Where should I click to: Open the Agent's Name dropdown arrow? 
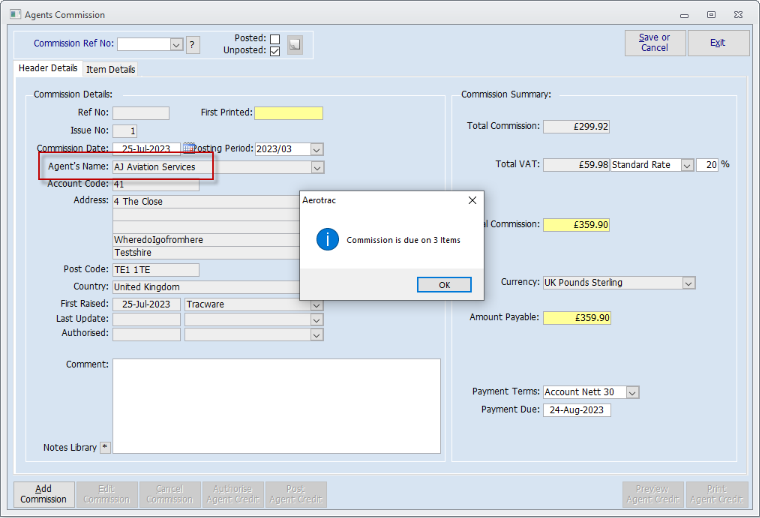(x=317, y=168)
